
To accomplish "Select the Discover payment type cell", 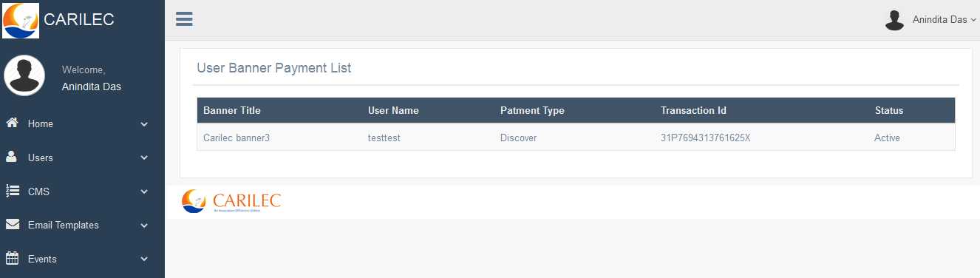I will tap(519, 138).
